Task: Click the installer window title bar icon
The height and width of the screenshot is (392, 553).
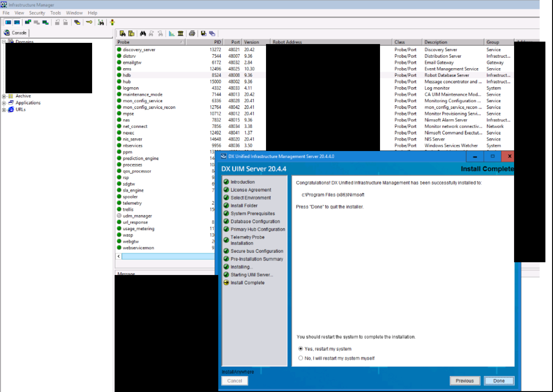Action: point(223,156)
